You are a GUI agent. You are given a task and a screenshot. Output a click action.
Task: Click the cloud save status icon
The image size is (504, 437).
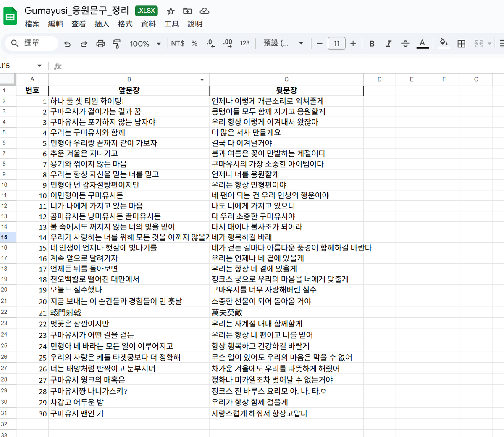[205, 11]
